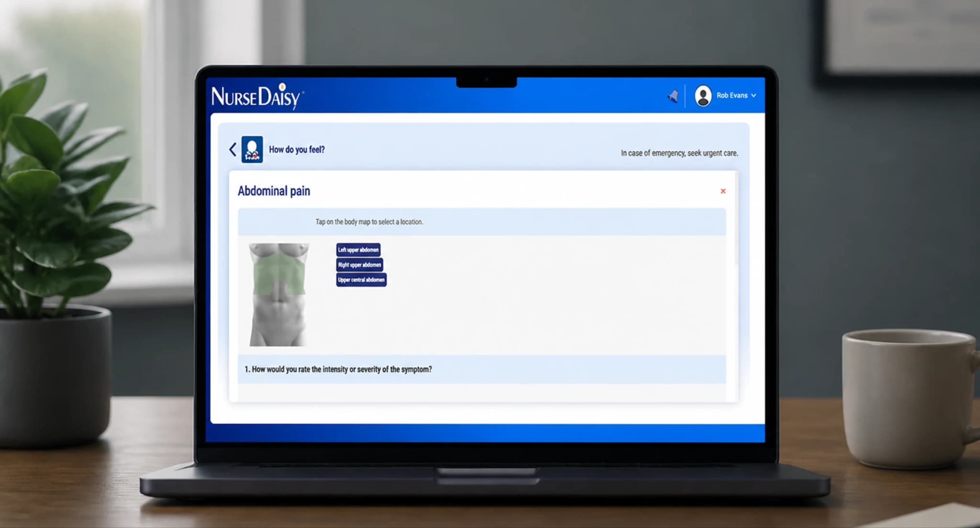Close the Abdominal pain panel with red X
980x528 pixels.
point(723,191)
